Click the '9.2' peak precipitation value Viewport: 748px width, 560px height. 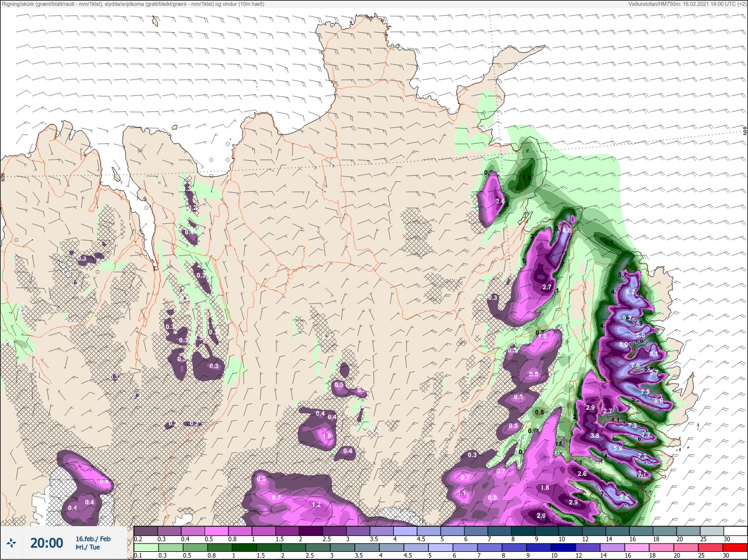coord(627,319)
